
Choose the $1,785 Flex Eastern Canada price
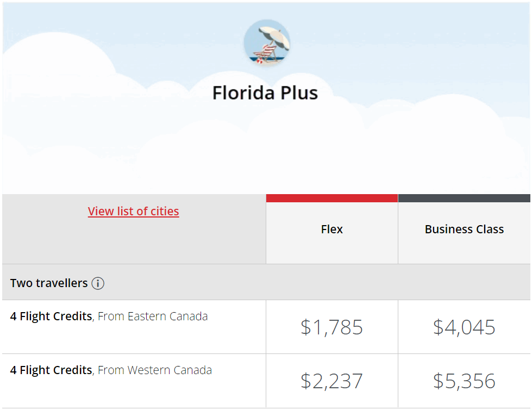331,327
